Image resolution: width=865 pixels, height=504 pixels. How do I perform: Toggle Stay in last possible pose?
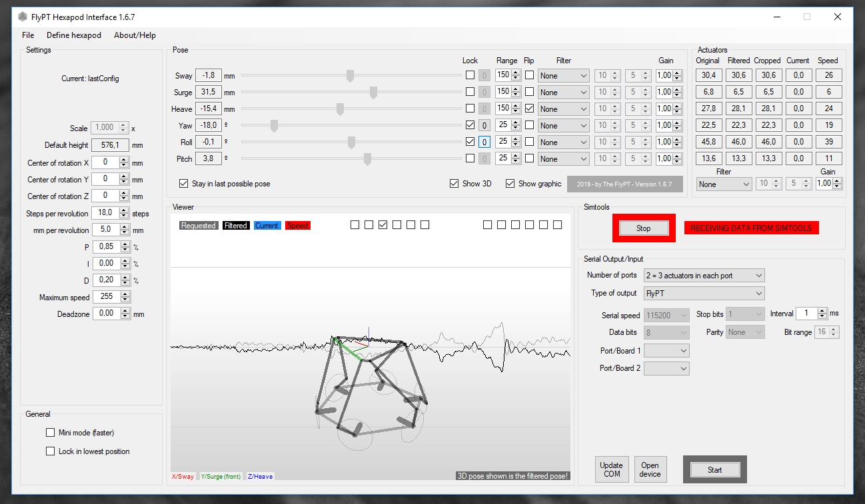(x=184, y=184)
